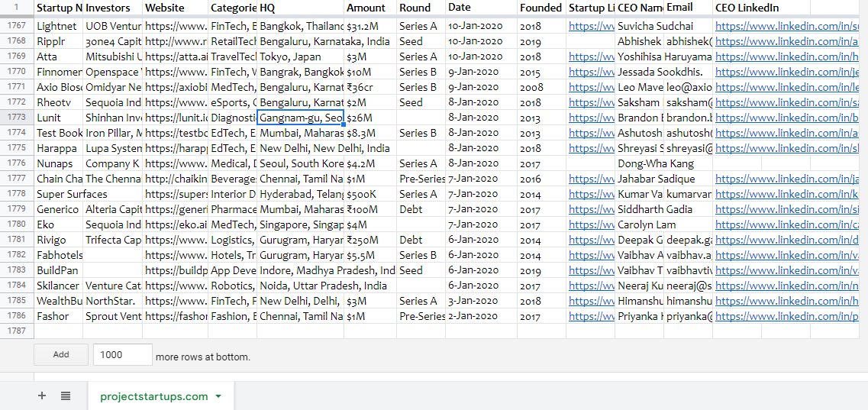Select row number 1787
The height and width of the screenshot is (410, 868).
pyautogui.click(x=17, y=331)
